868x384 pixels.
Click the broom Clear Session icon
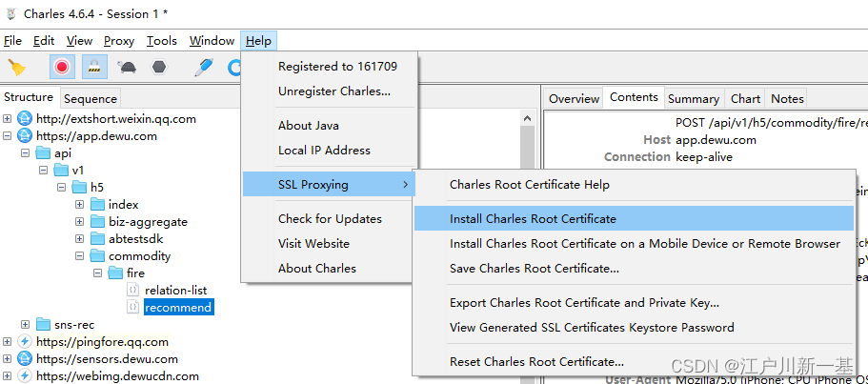point(16,68)
